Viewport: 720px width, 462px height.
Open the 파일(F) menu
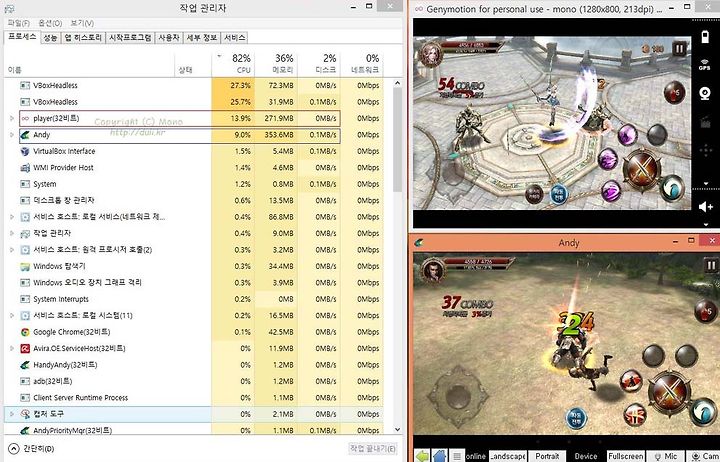(18, 23)
